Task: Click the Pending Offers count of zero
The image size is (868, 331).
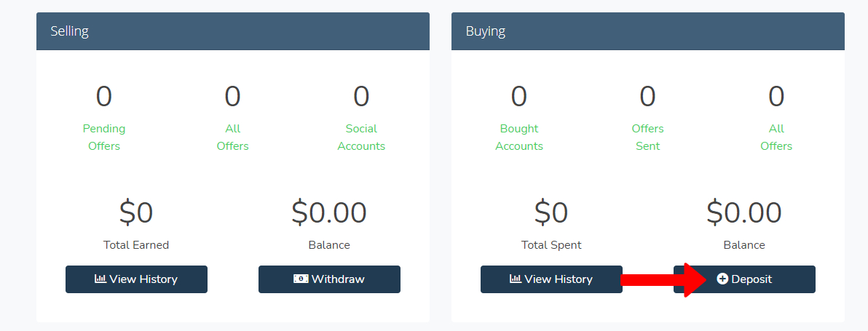Action: tap(104, 97)
